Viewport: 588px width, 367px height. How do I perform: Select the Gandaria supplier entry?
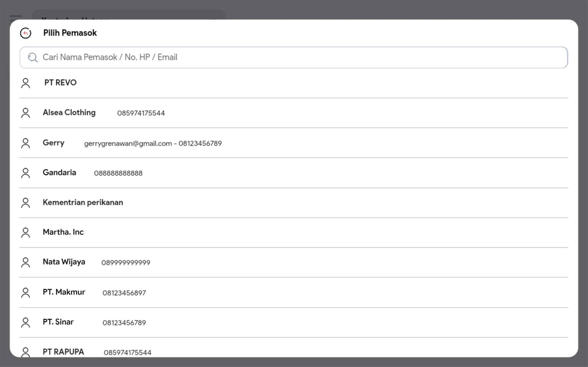point(59,172)
